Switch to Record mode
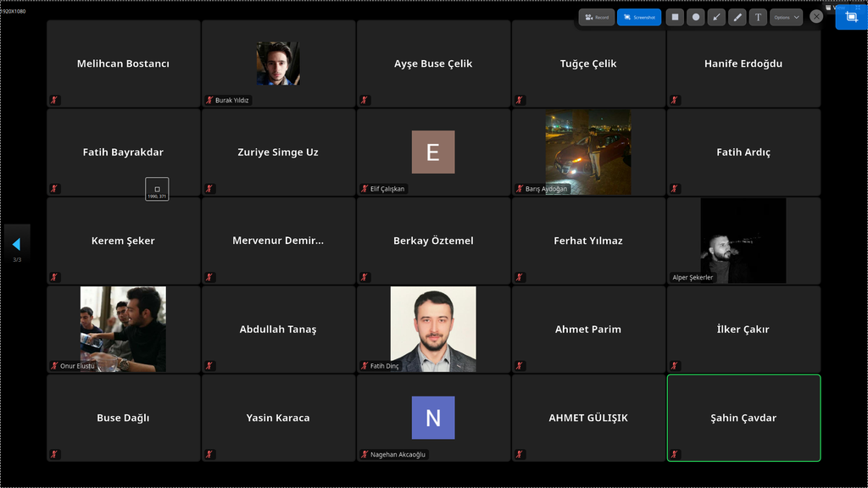Screen dimensions: 868x488 pyautogui.click(x=597, y=17)
